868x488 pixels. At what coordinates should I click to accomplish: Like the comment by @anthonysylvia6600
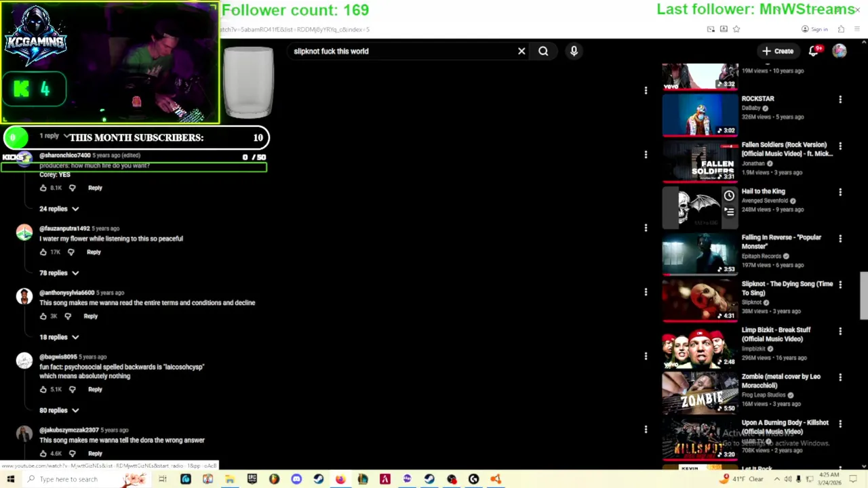[43, 316]
